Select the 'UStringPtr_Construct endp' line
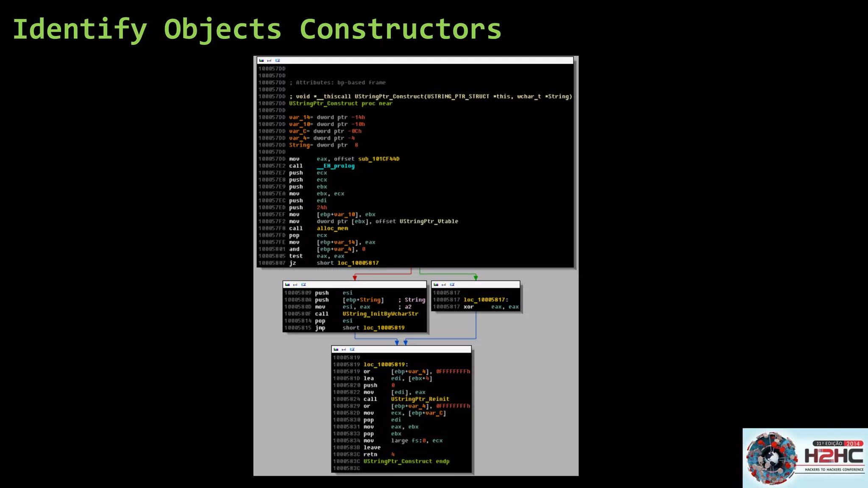The width and height of the screenshot is (868, 488). 406,461
